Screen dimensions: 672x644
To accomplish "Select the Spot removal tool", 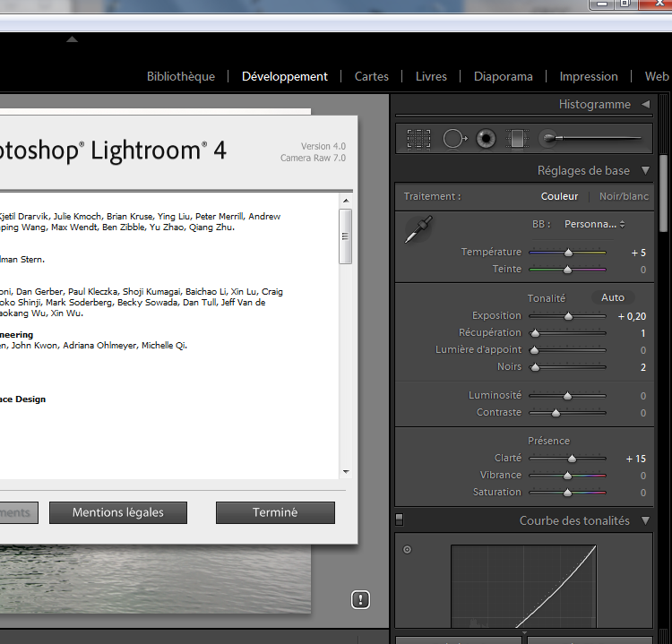I will [x=454, y=139].
